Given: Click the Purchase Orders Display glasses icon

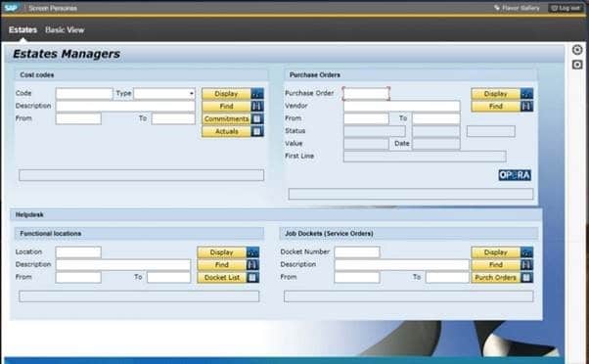Looking at the screenshot, I should [526, 94].
